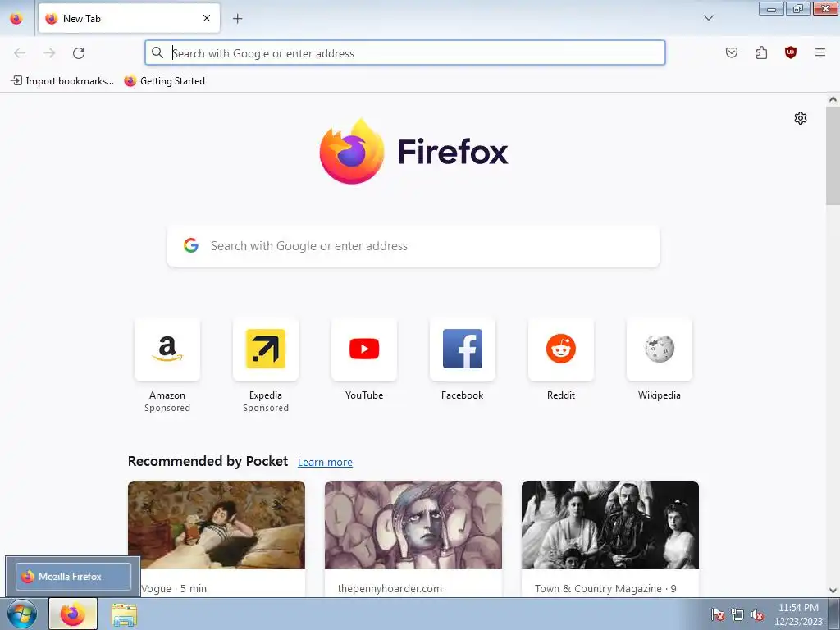Click the Amazon label text
This screenshot has width=840, height=630.
point(167,395)
